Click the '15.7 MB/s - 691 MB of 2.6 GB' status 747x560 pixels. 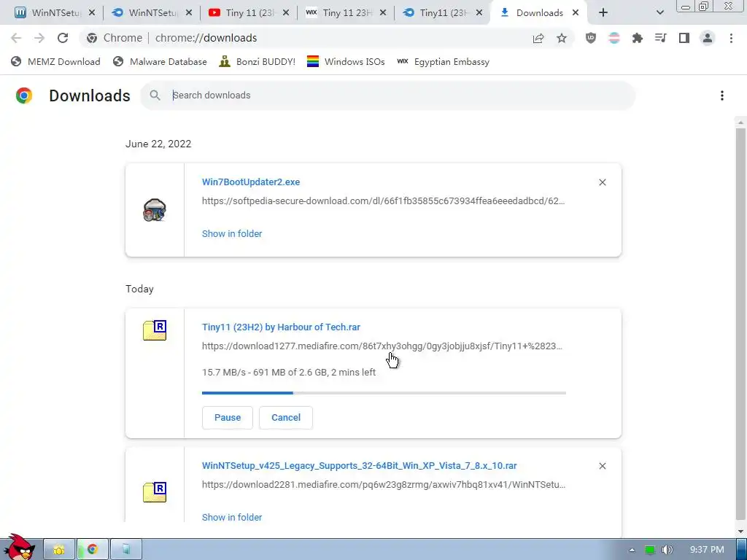coord(289,373)
